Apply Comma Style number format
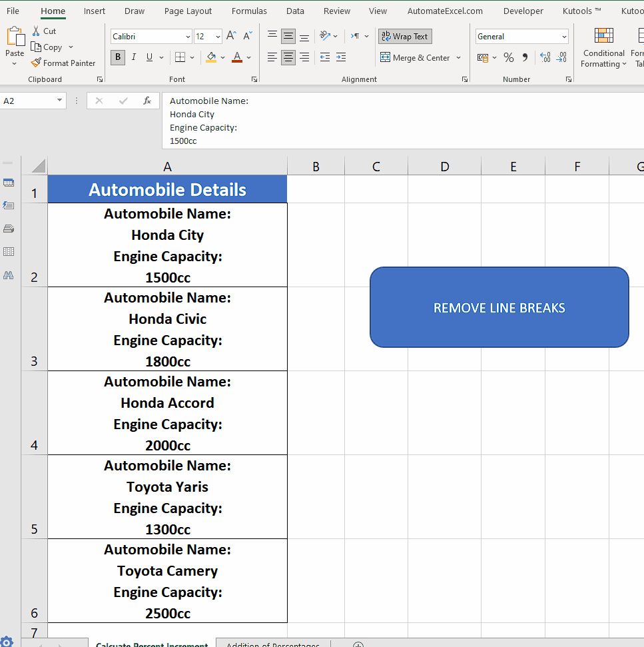The width and height of the screenshot is (644, 647). [525, 57]
